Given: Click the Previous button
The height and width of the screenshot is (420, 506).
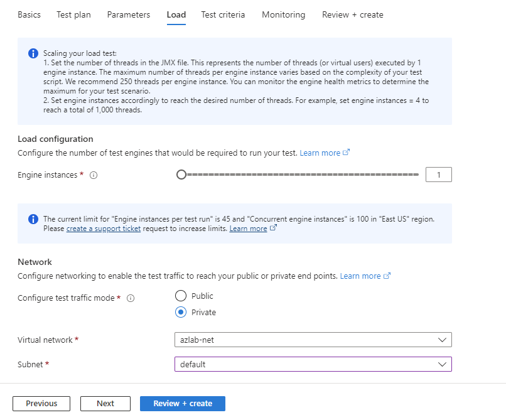Looking at the screenshot, I should point(41,404).
